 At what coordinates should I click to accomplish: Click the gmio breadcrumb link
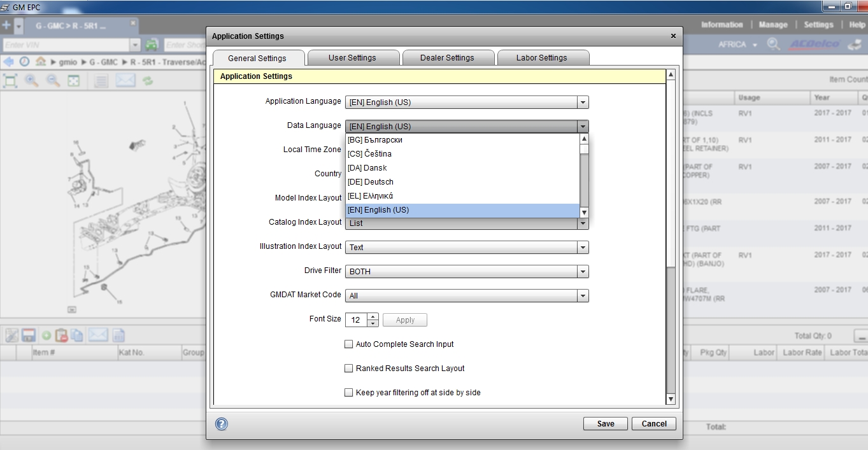(67, 62)
